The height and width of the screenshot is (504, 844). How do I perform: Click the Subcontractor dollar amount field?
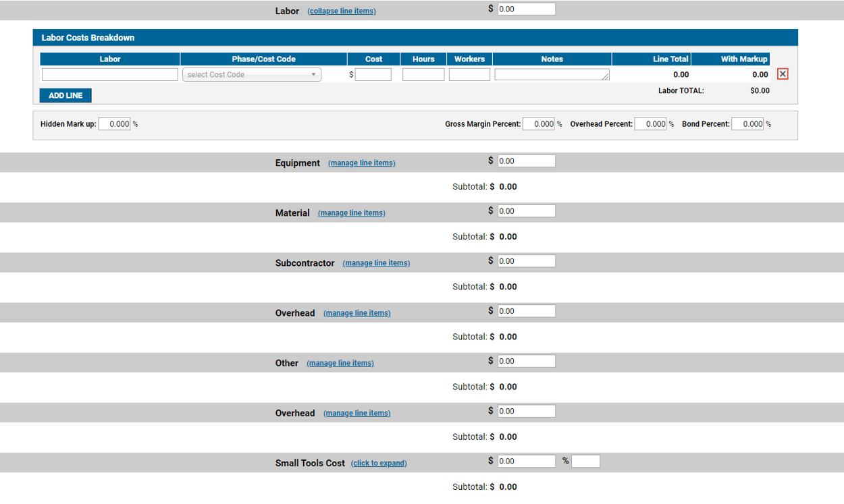pyautogui.click(x=527, y=261)
